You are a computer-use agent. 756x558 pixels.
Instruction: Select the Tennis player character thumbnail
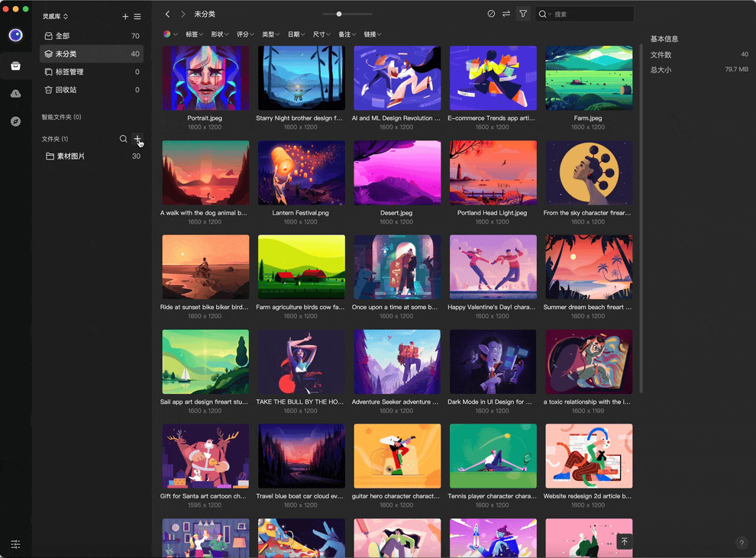pyautogui.click(x=493, y=456)
